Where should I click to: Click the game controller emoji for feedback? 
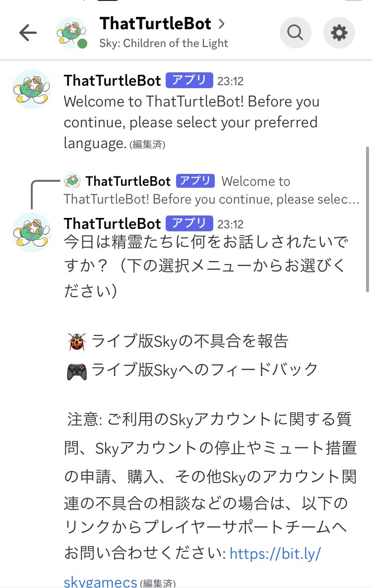pos(77,370)
